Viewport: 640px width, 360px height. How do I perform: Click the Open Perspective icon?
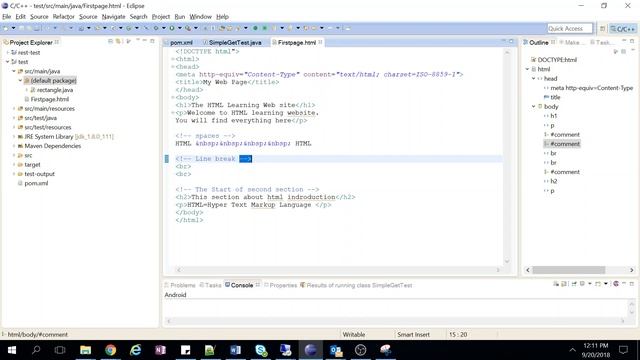pyautogui.click(x=602, y=29)
